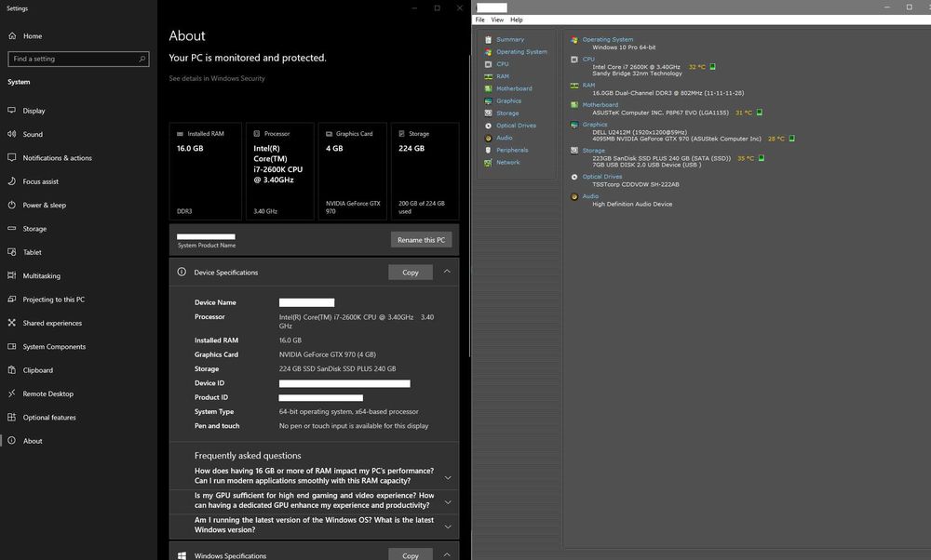Click the search magnifier in Find a setting

tap(142, 59)
